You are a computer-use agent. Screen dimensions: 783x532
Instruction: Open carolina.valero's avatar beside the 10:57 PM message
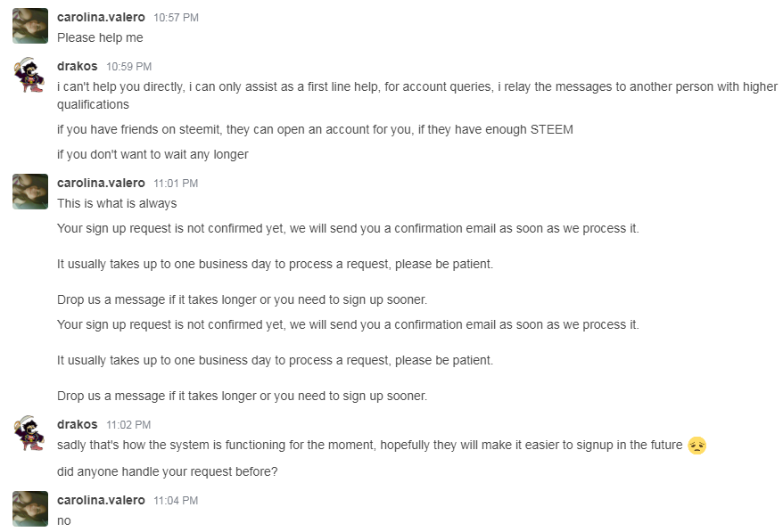click(30, 26)
